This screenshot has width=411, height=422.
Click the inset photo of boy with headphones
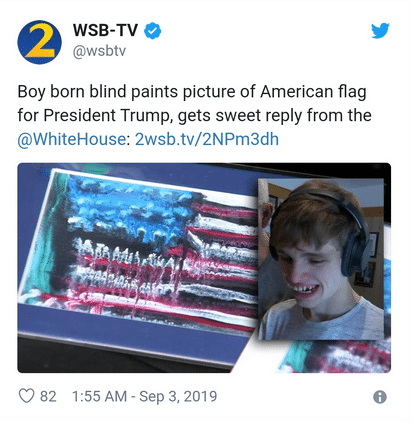(x=321, y=259)
